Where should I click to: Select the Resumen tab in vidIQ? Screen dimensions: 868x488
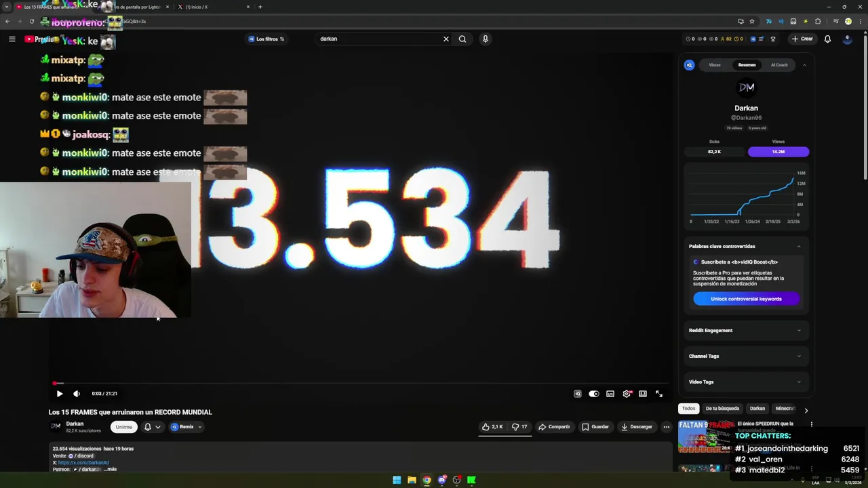click(747, 65)
